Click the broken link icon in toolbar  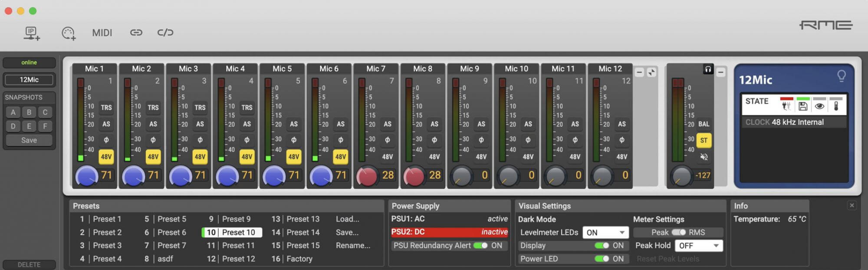pyautogui.click(x=165, y=33)
